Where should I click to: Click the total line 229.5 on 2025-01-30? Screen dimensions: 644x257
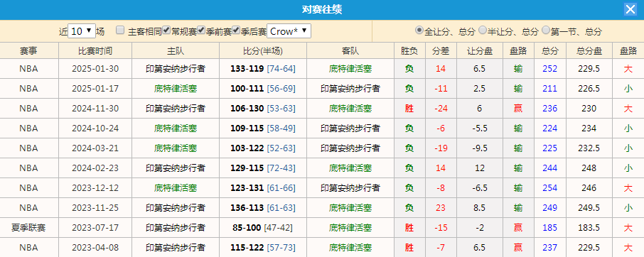(589, 68)
